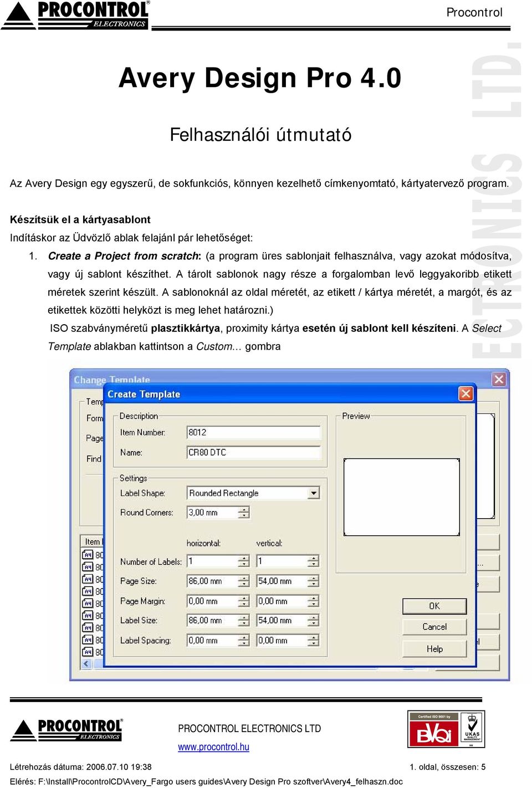The width and height of the screenshot is (532, 788).
Task: Click the BVQI ISO 9001 certification logo
Action: (433, 730)
